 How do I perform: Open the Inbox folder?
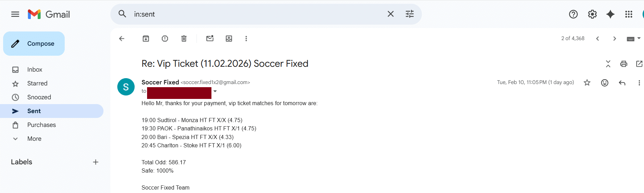[35, 70]
